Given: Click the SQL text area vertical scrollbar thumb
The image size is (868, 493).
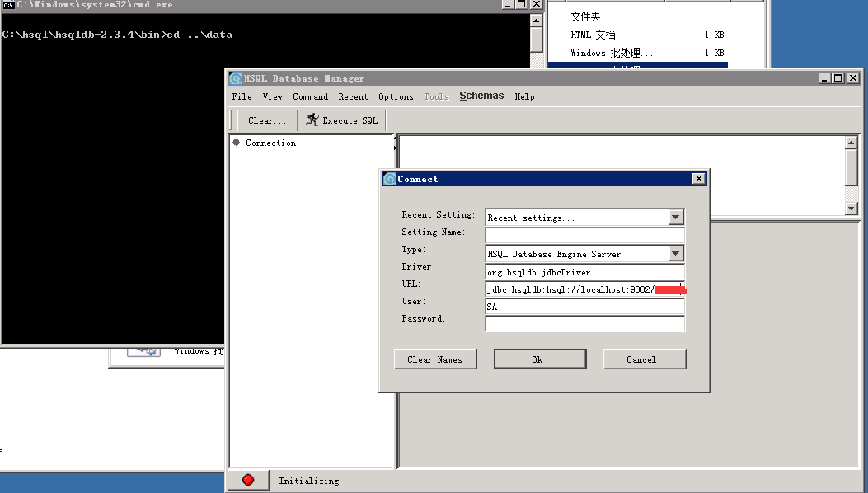Looking at the screenshot, I should (x=852, y=168).
